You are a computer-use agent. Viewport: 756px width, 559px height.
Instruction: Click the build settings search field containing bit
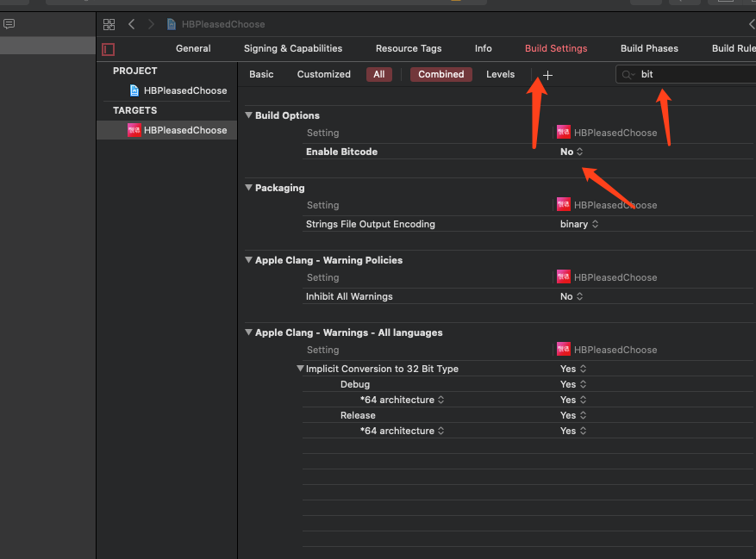click(x=685, y=75)
